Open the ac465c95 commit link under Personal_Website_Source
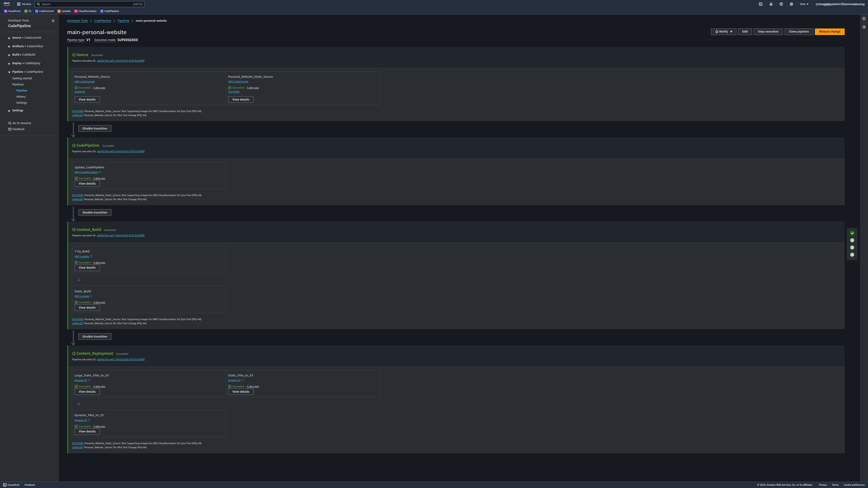 point(80,92)
